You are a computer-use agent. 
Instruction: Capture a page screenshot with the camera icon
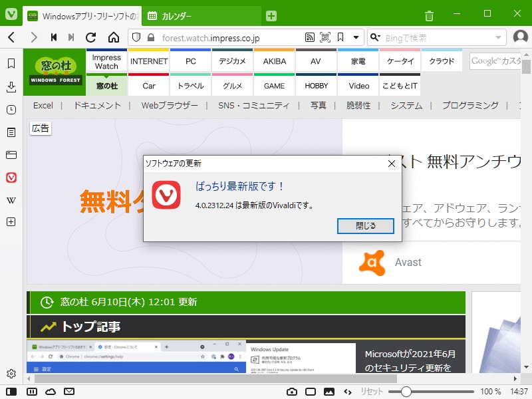tap(293, 392)
